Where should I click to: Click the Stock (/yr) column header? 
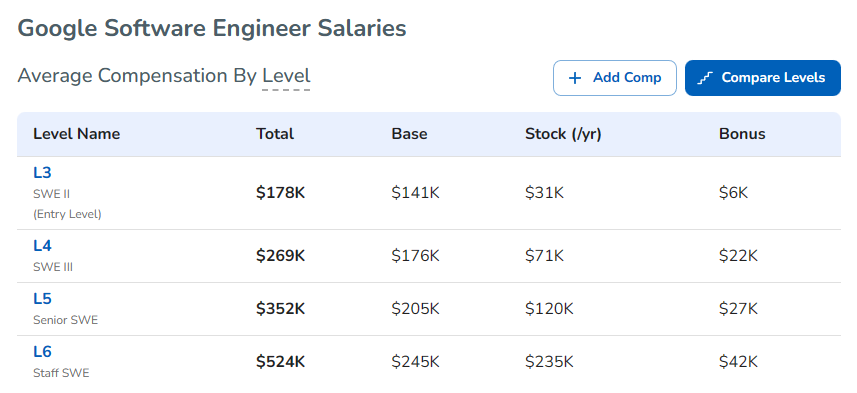coord(563,134)
